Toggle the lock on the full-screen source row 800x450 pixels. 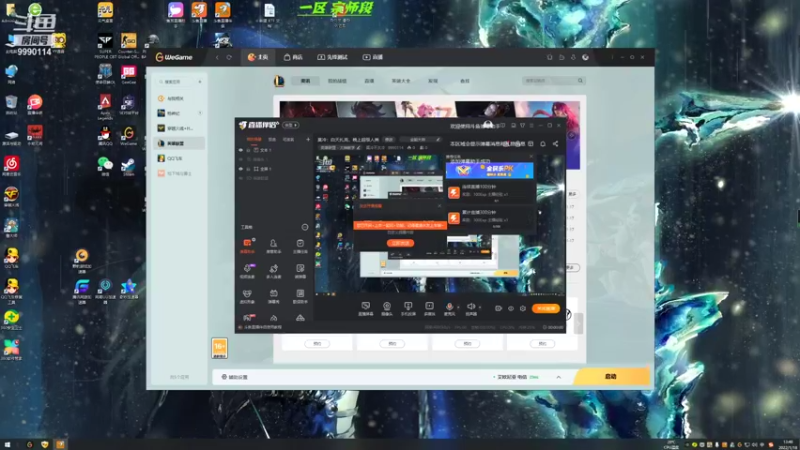pos(248,168)
